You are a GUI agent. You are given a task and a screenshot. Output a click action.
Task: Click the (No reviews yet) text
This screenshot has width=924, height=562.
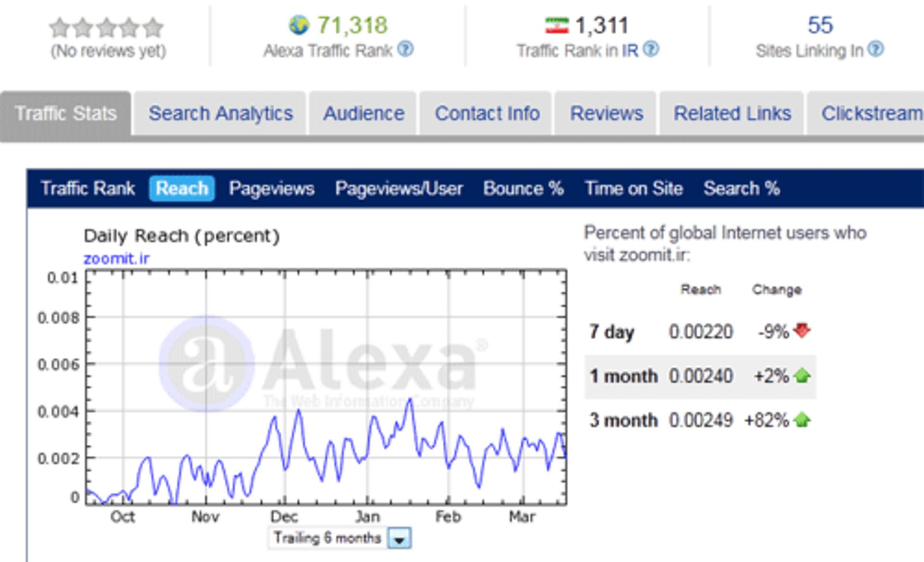108,51
